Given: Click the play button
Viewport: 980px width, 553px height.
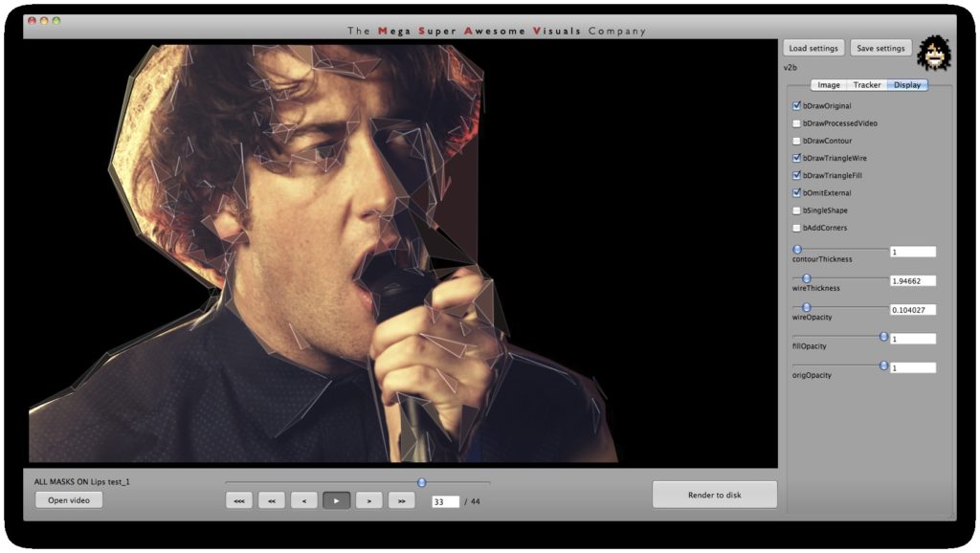Looking at the screenshot, I should [336, 500].
